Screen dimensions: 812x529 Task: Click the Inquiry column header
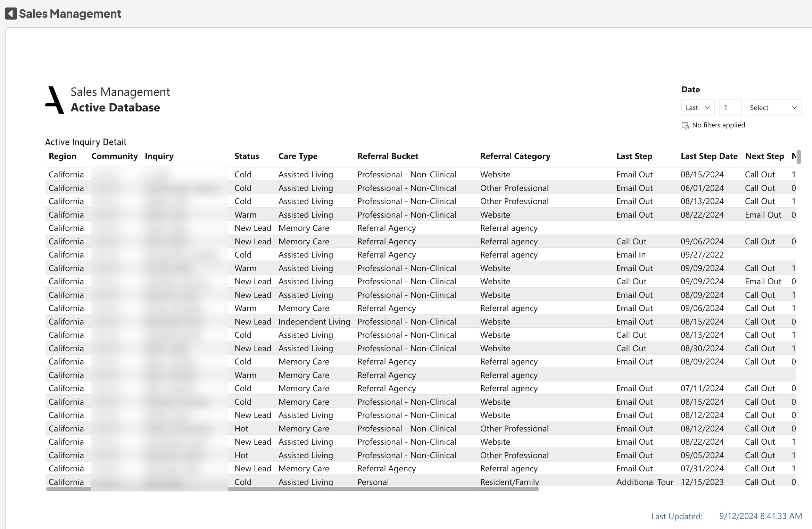[159, 156]
